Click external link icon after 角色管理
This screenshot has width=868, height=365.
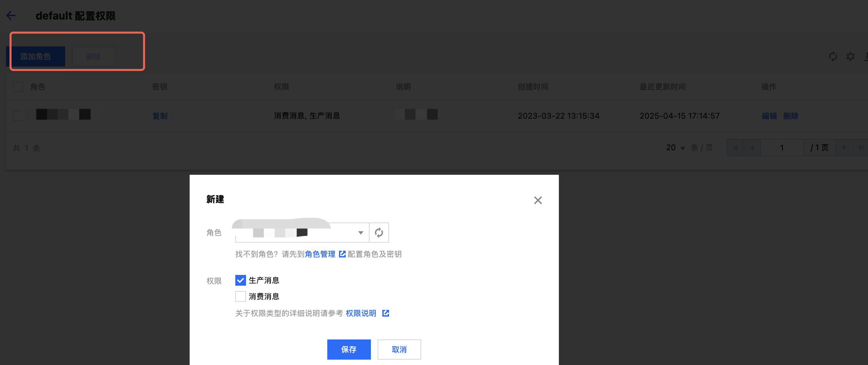342,254
